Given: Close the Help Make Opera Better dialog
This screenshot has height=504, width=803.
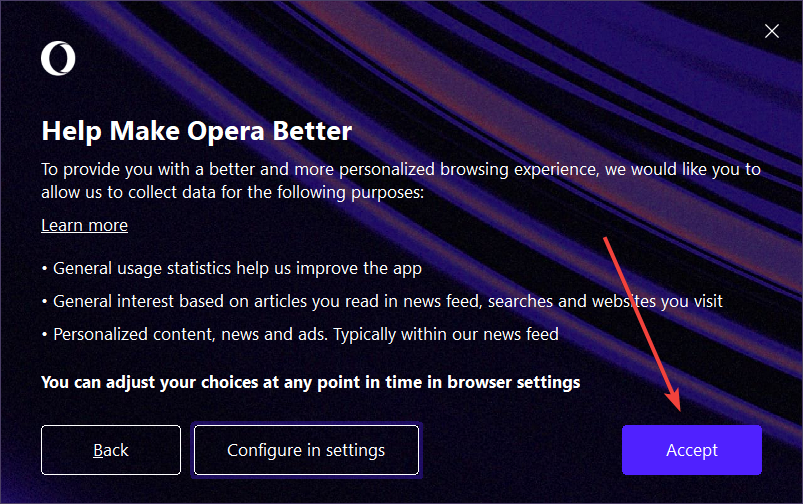Looking at the screenshot, I should coord(771,31).
